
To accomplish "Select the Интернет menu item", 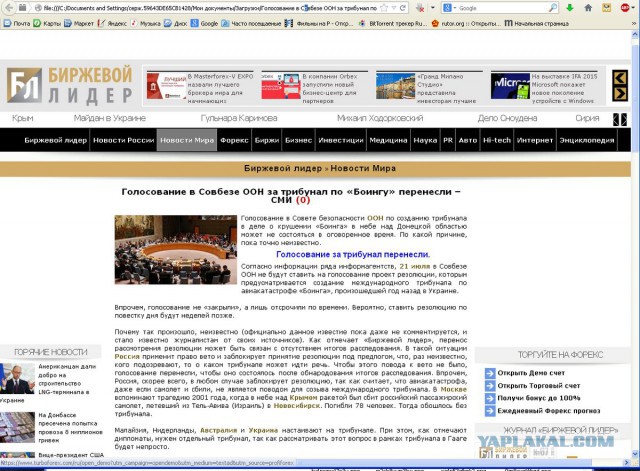I will tap(535, 140).
